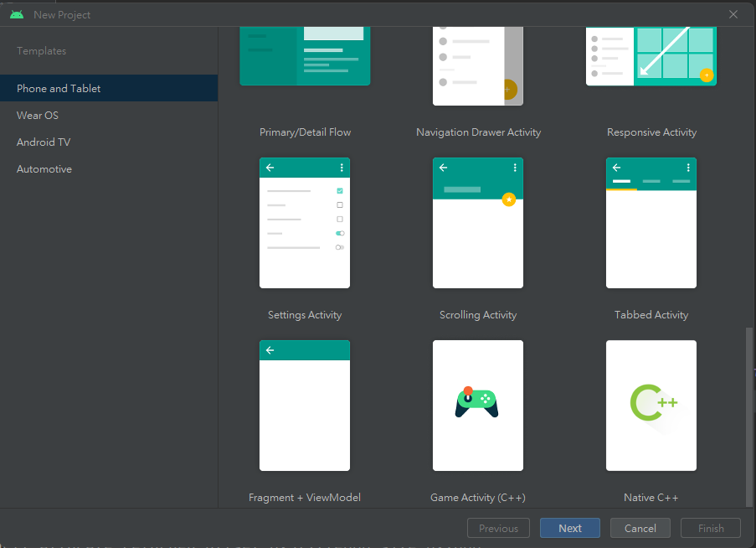Choose the Fragment + ViewModel template

(304, 405)
